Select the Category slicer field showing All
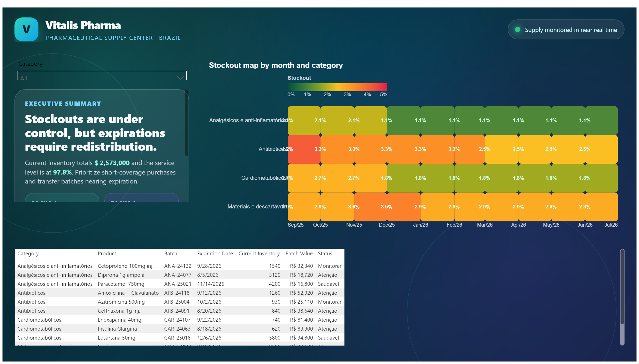 click(x=102, y=76)
